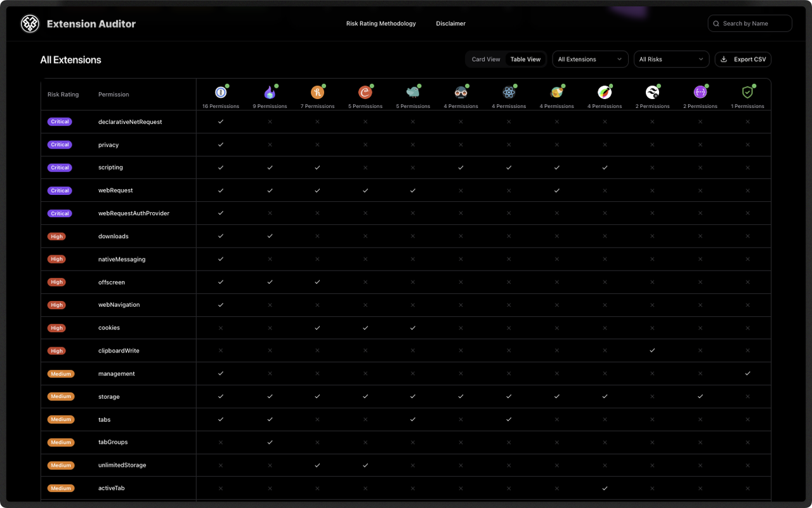812x508 pixels.
Task: Click the purple flame checkmark in the downloads row
Action: point(270,236)
